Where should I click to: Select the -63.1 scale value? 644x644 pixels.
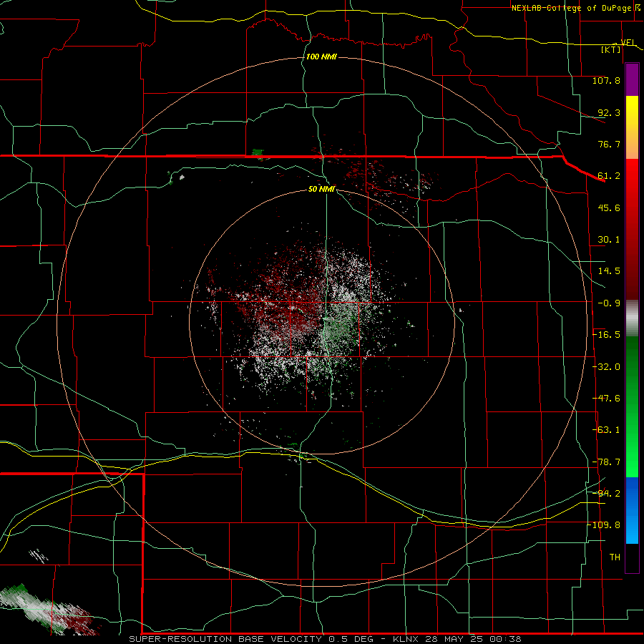(x=606, y=430)
